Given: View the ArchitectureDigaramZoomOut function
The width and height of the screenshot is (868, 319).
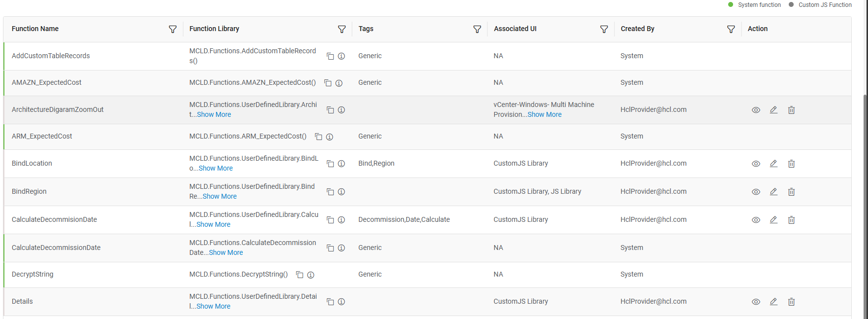Looking at the screenshot, I should pyautogui.click(x=756, y=110).
